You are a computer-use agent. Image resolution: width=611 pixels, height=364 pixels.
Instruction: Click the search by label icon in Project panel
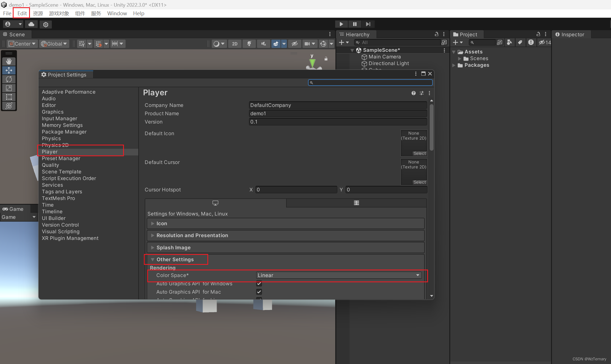click(520, 42)
